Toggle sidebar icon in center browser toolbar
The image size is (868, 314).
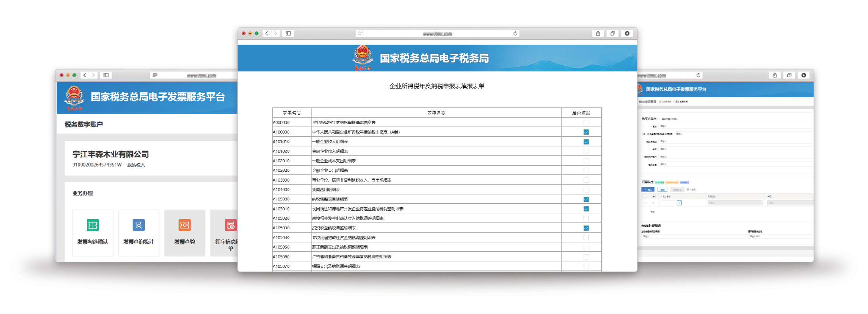click(288, 34)
